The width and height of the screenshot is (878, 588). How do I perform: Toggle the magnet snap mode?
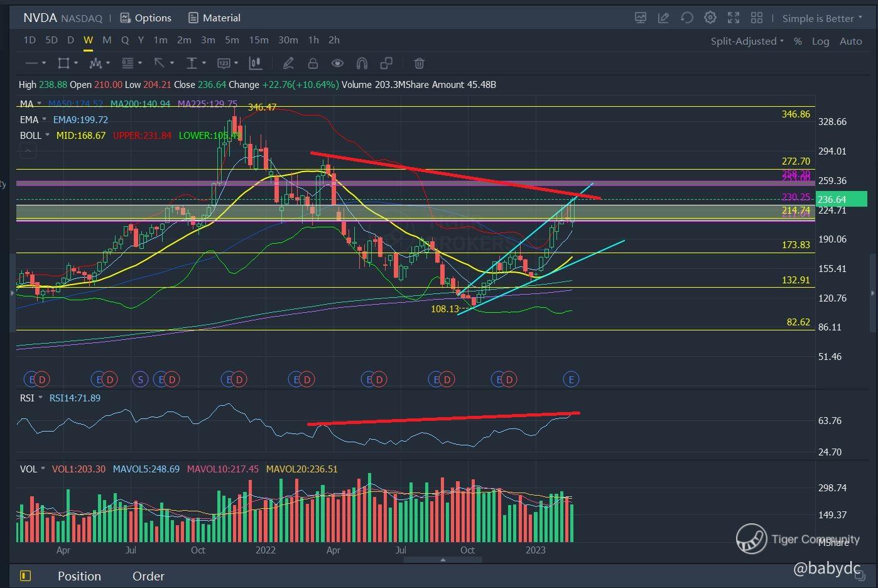(x=362, y=63)
